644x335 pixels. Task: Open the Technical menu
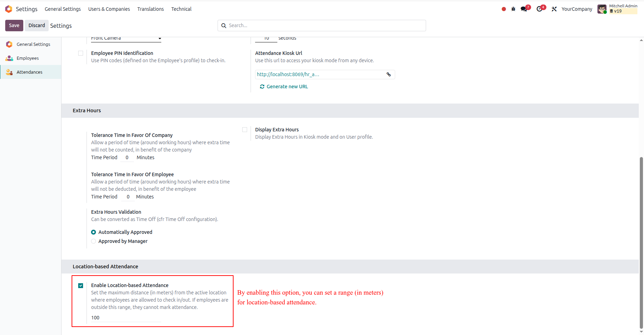point(181,9)
